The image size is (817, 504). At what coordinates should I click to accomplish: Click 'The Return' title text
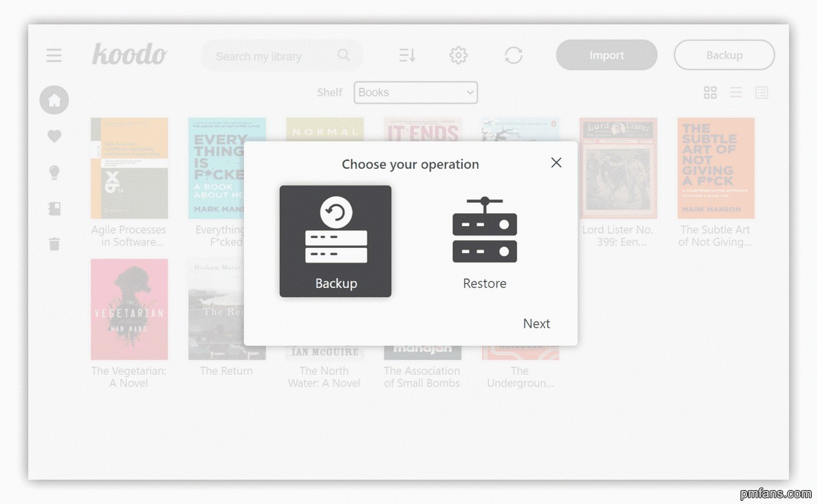pyautogui.click(x=226, y=371)
